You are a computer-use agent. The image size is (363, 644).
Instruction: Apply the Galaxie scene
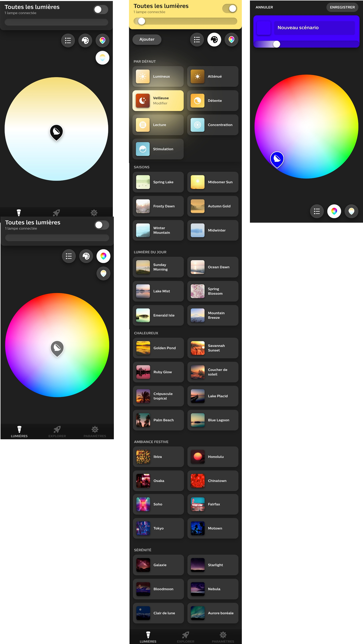pos(159,565)
